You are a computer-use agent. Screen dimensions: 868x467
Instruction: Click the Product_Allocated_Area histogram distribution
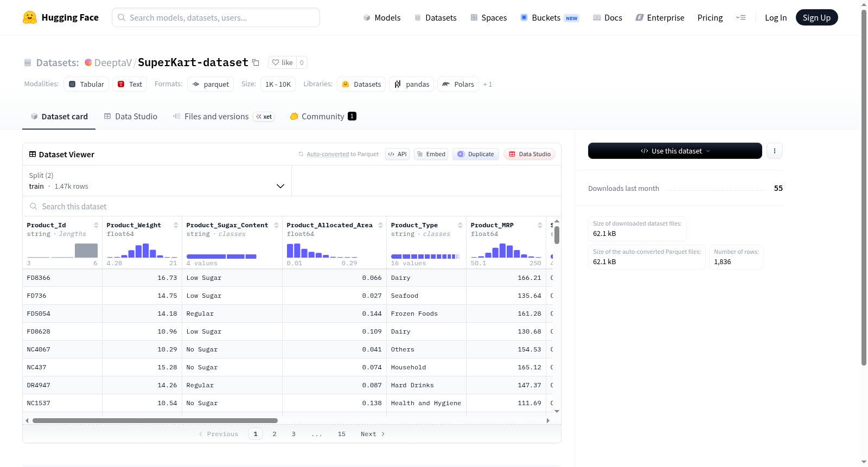pyautogui.click(x=322, y=250)
